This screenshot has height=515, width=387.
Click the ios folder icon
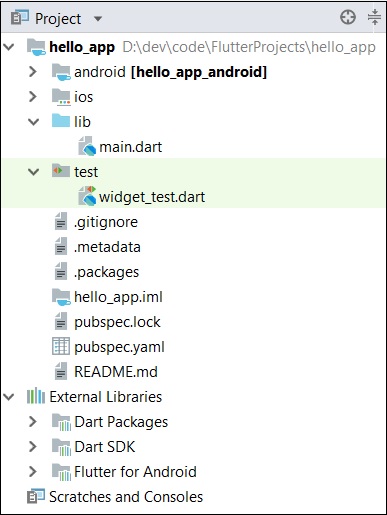tap(61, 97)
